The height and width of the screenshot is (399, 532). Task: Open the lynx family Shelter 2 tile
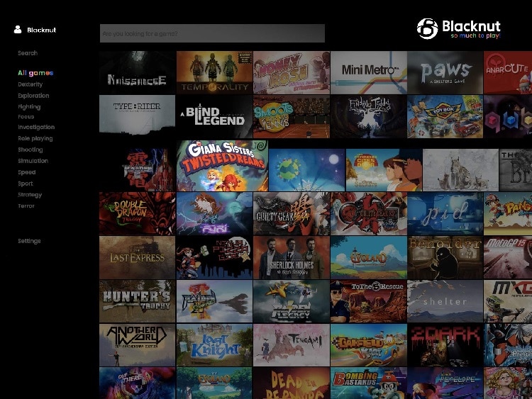pos(461,170)
